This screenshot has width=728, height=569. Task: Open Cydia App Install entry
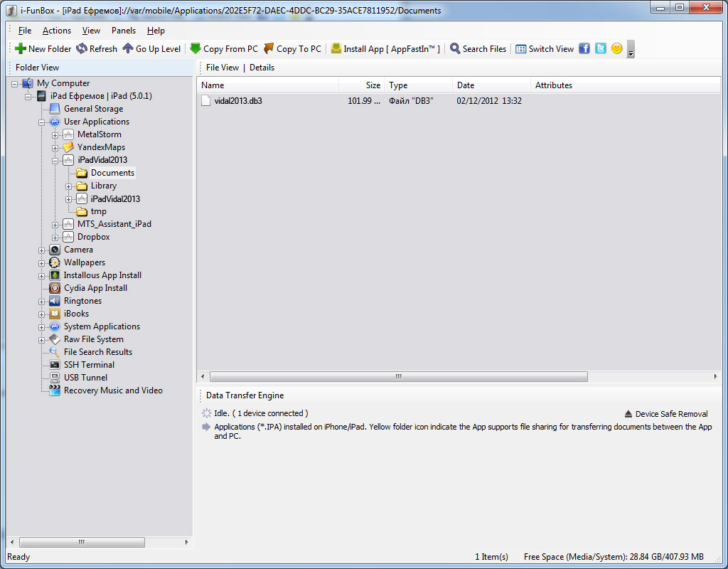[95, 288]
